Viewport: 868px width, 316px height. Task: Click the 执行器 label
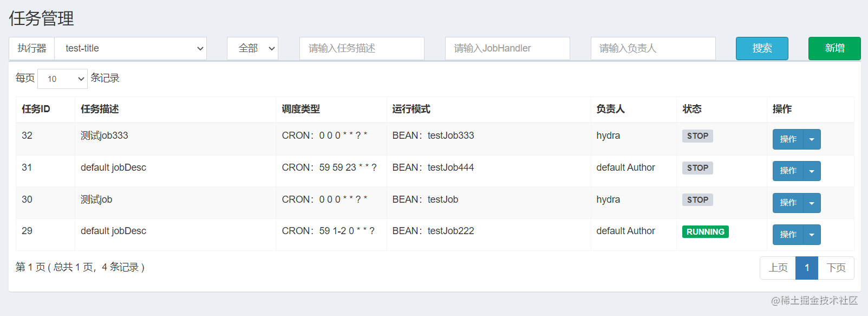32,48
